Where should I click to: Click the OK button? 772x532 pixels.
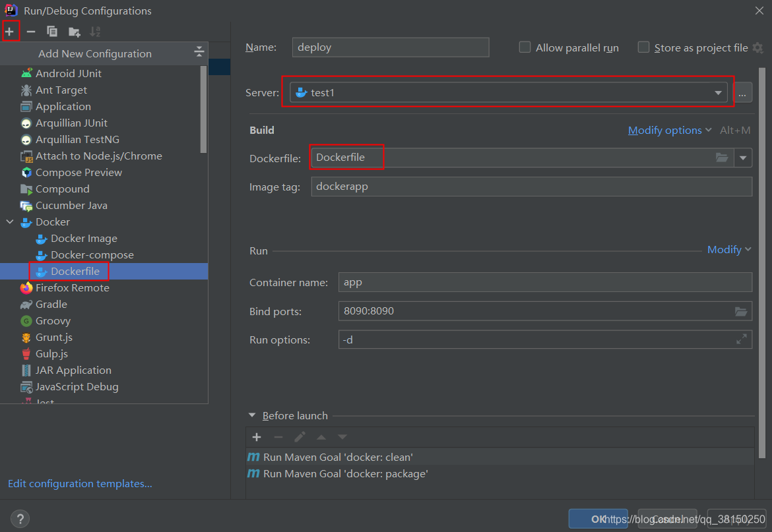(598, 518)
